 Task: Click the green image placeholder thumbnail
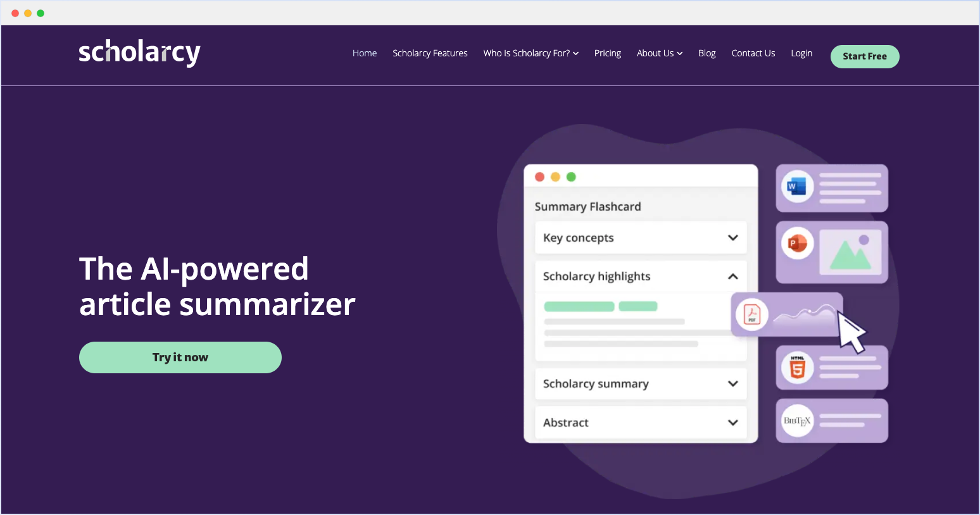[850, 252]
